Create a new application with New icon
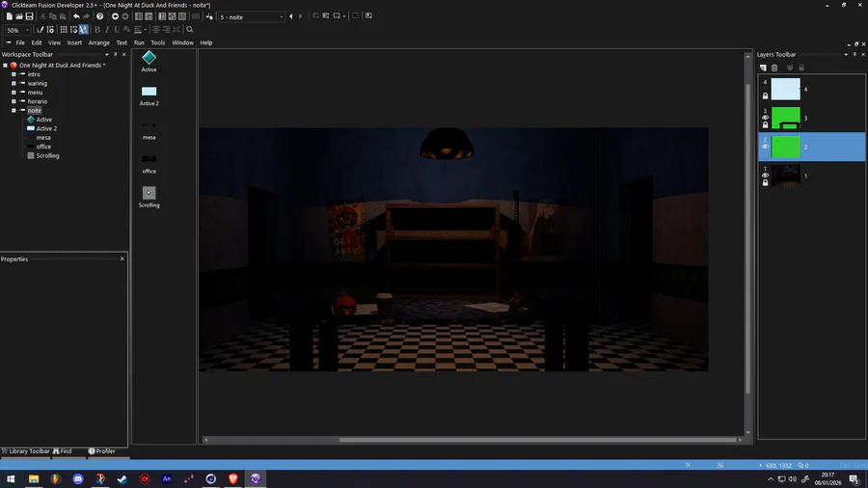 tap(10, 16)
